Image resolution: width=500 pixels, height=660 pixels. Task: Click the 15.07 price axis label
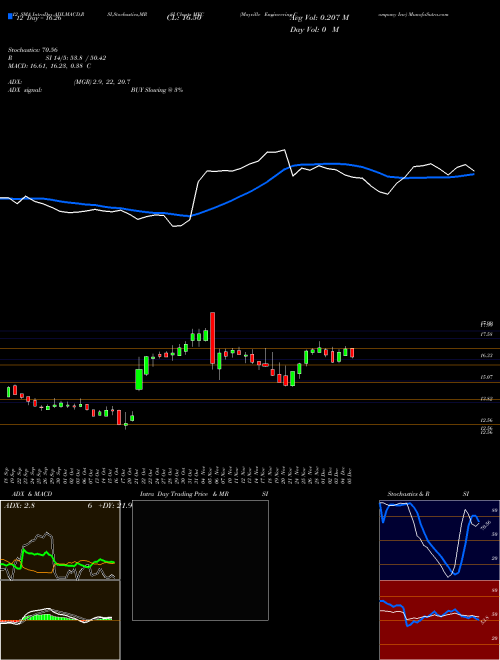487,378
